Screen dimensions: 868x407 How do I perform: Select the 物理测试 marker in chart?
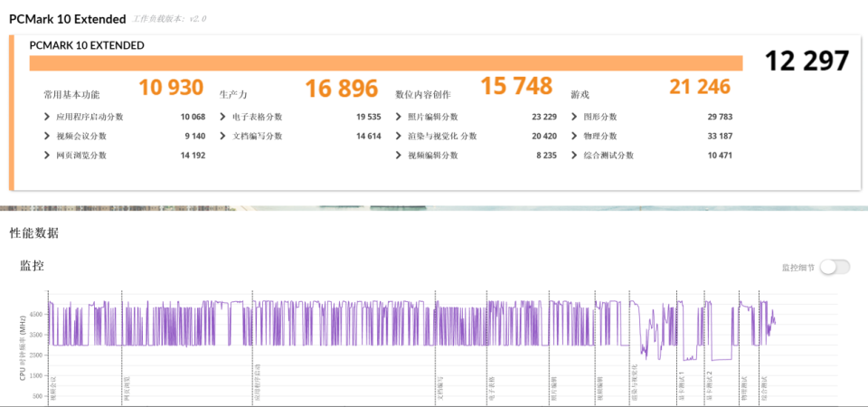point(744,388)
